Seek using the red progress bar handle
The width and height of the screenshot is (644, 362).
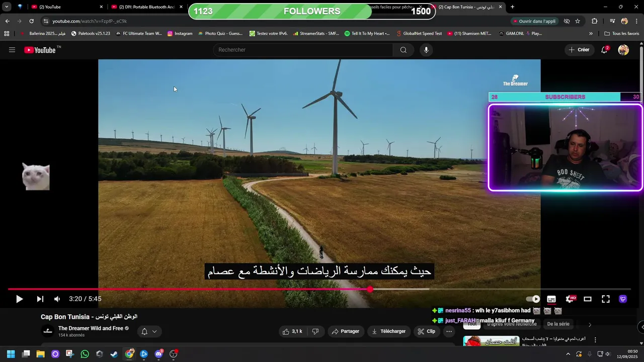[x=370, y=289]
